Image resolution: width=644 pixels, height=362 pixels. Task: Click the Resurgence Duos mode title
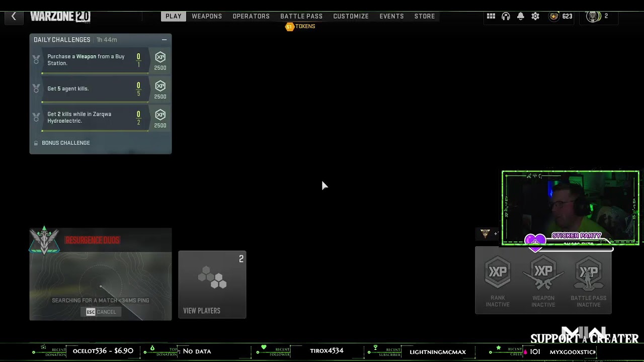[x=92, y=240]
